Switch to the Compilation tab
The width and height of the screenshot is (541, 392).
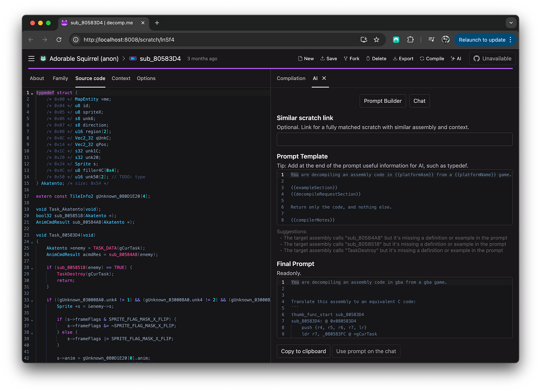[x=291, y=78]
